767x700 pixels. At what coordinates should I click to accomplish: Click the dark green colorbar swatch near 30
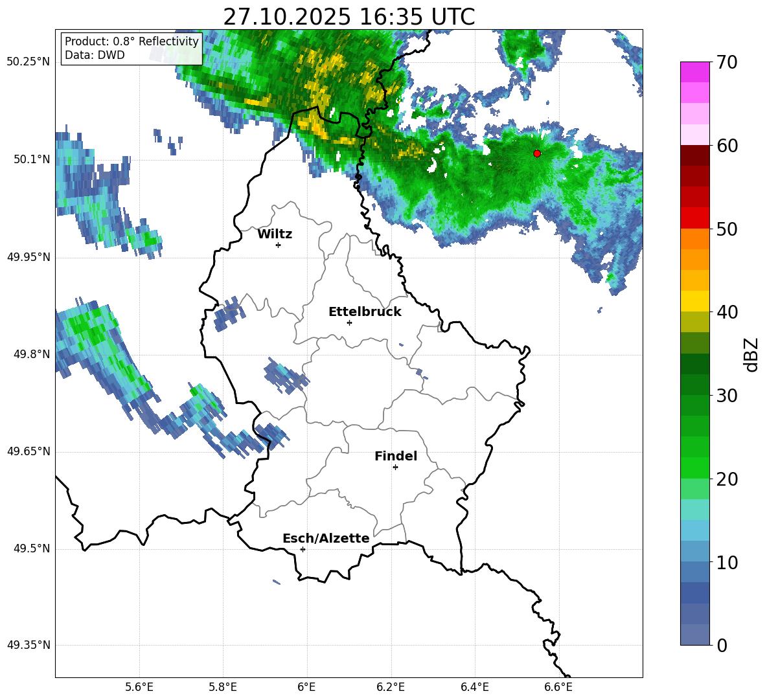(694, 385)
